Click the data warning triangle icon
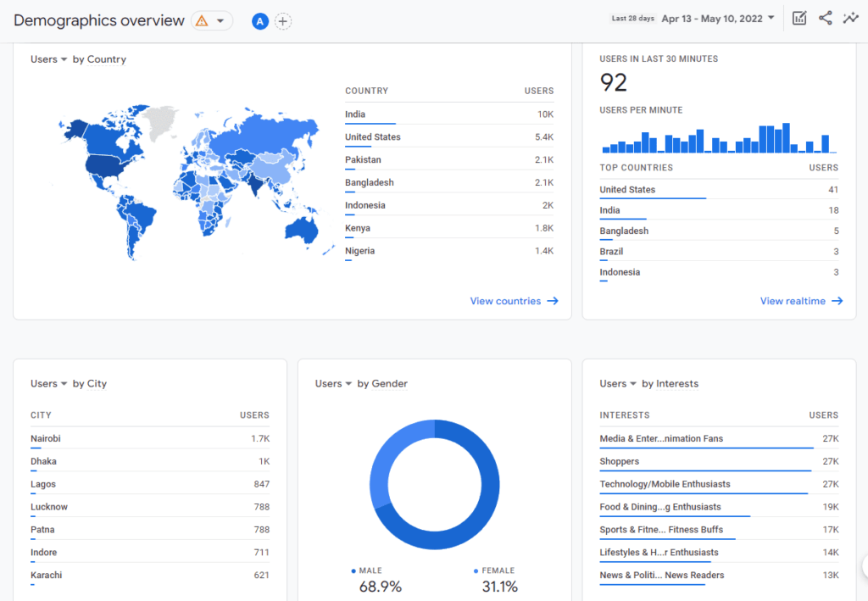Screen dimensions: 868x601 pyautogui.click(x=202, y=21)
